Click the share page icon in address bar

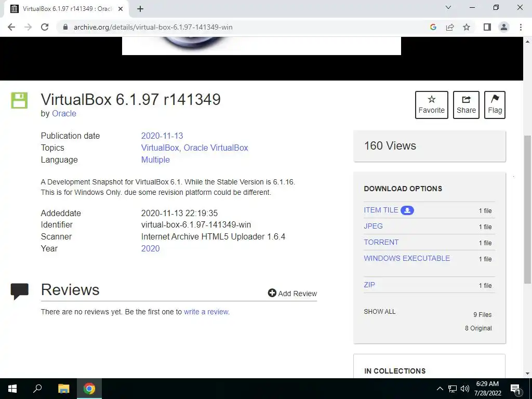450,27
